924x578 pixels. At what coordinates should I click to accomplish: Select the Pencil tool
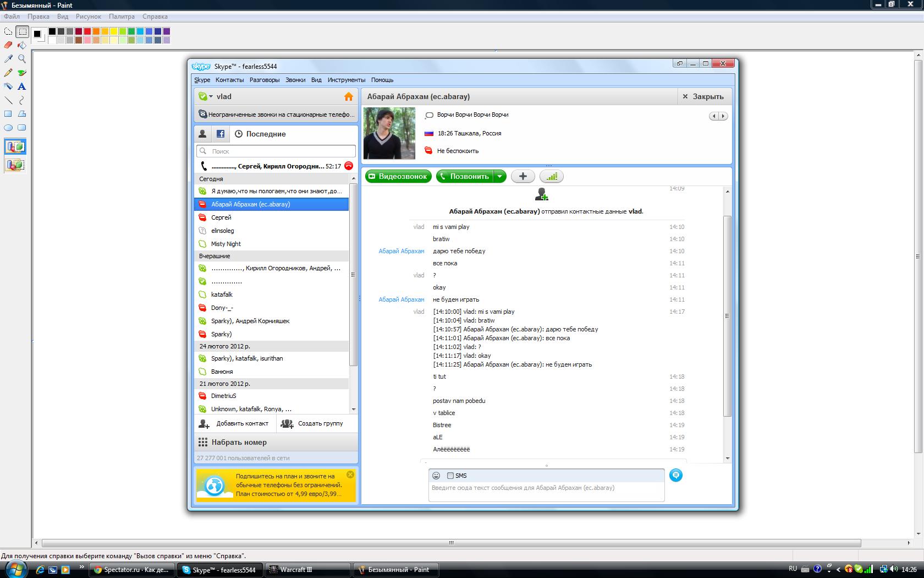click(8, 73)
